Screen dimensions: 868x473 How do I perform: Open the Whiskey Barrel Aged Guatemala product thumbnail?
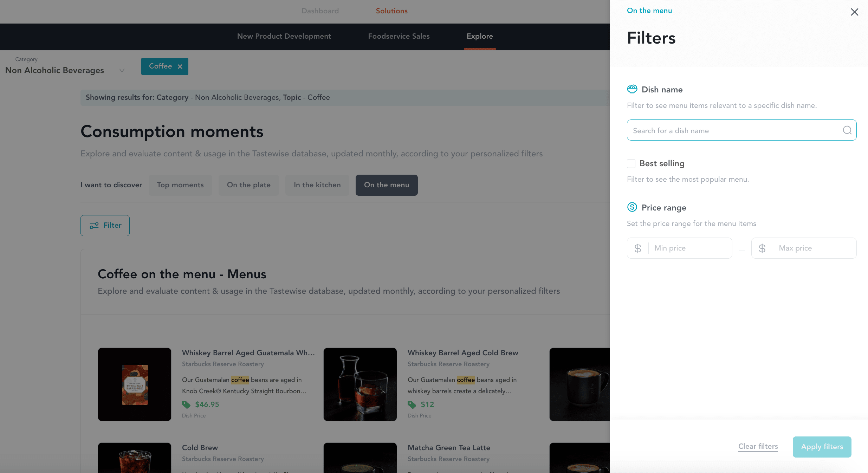click(x=135, y=384)
